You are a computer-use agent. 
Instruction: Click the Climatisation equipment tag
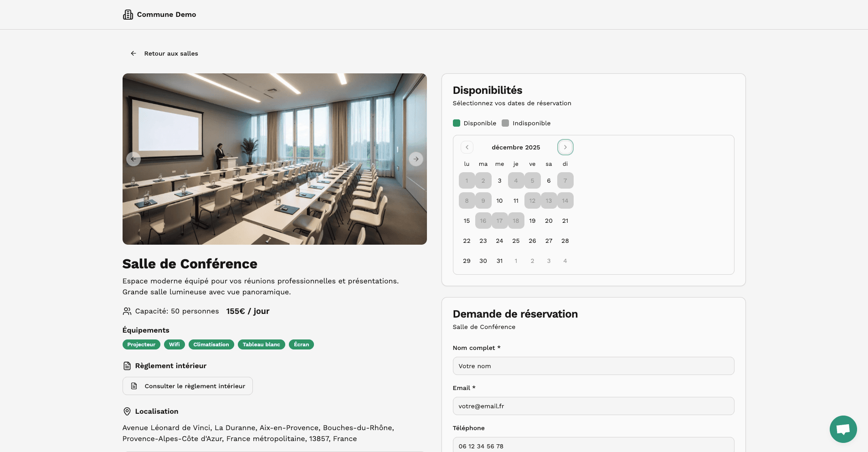pos(211,344)
